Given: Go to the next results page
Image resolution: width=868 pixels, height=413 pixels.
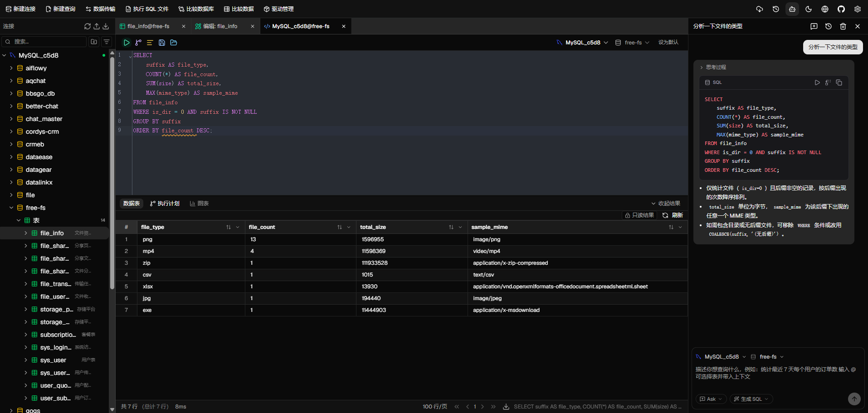Looking at the screenshot, I should coord(483,407).
